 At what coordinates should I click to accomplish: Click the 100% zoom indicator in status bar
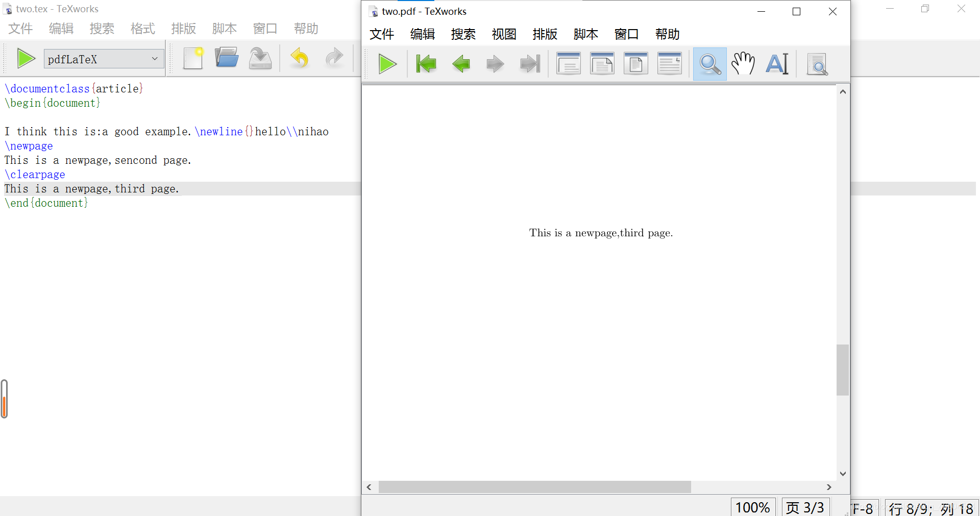click(x=753, y=507)
